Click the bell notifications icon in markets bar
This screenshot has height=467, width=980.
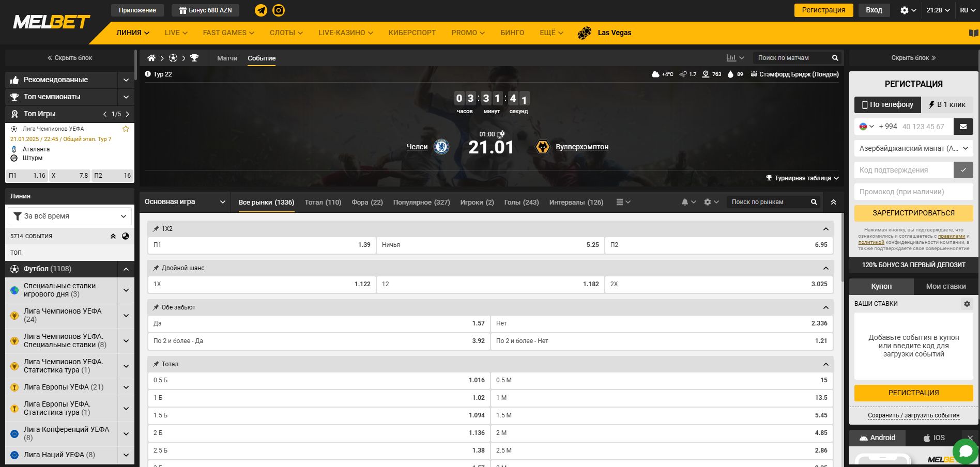[x=685, y=202]
